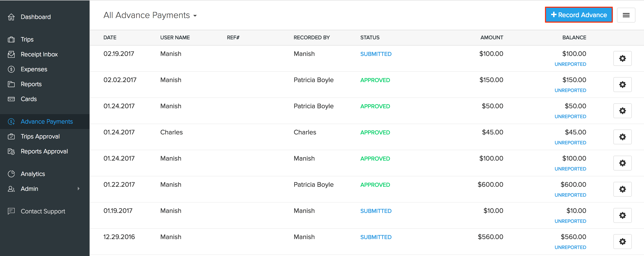Select Reports in the sidebar
The width and height of the screenshot is (644, 256).
pos(31,84)
